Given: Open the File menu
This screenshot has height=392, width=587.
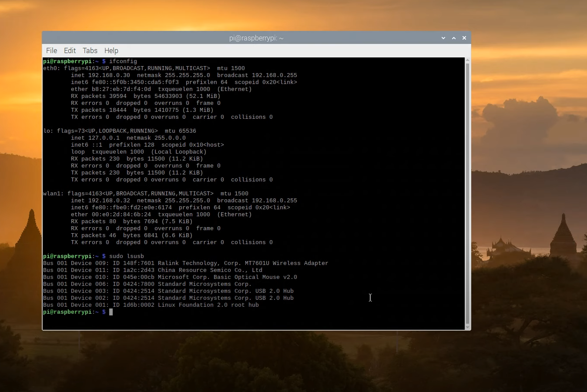Looking at the screenshot, I should 51,50.
